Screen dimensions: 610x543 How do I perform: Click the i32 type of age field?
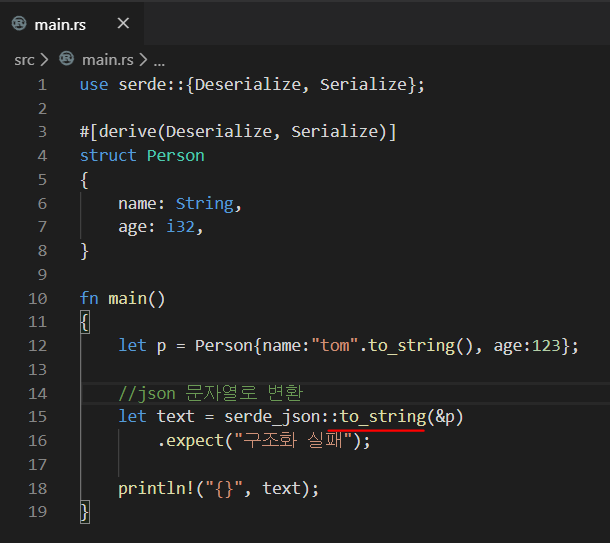pyautogui.click(x=180, y=227)
